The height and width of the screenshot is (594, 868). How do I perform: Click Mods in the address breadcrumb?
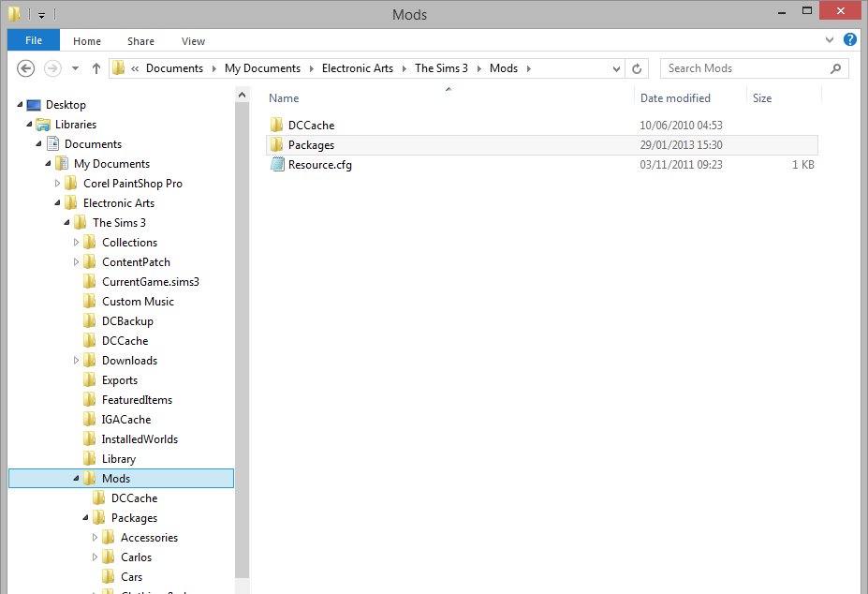click(x=504, y=68)
